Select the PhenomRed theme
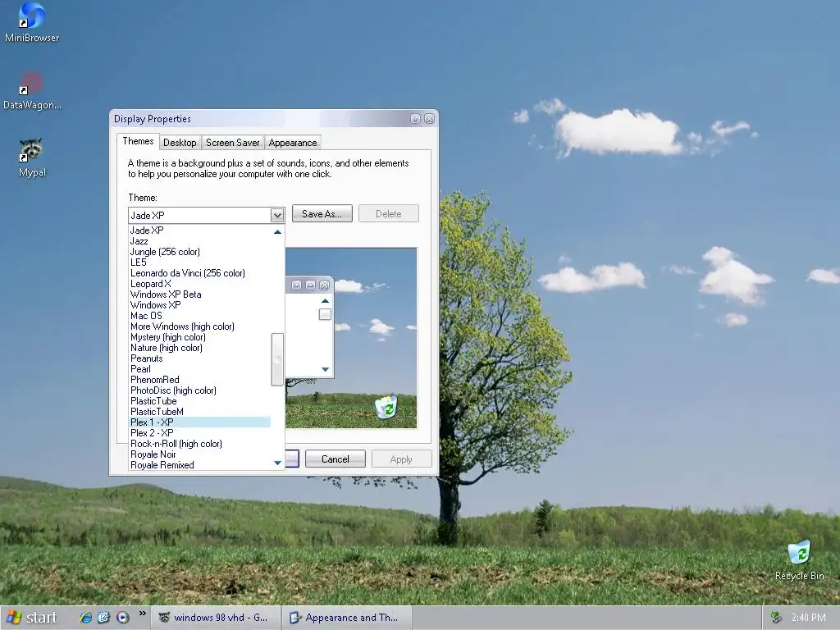Image resolution: width=840 pixels, height=630 pixels. (x=200, y=380)
